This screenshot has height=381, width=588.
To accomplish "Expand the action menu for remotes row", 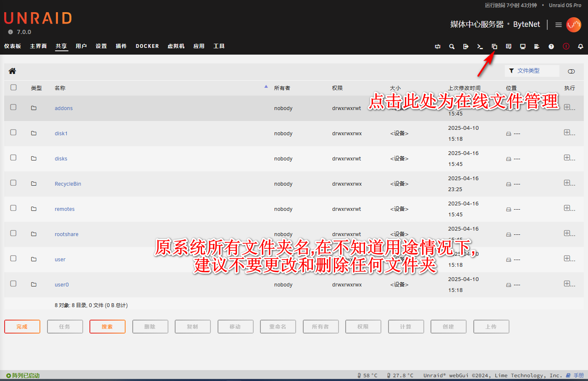I will (567, 208).
